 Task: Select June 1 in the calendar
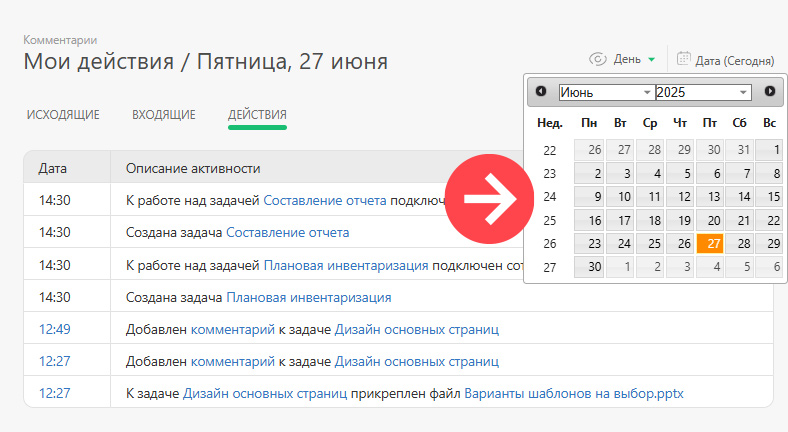click(x=769, y=150)
